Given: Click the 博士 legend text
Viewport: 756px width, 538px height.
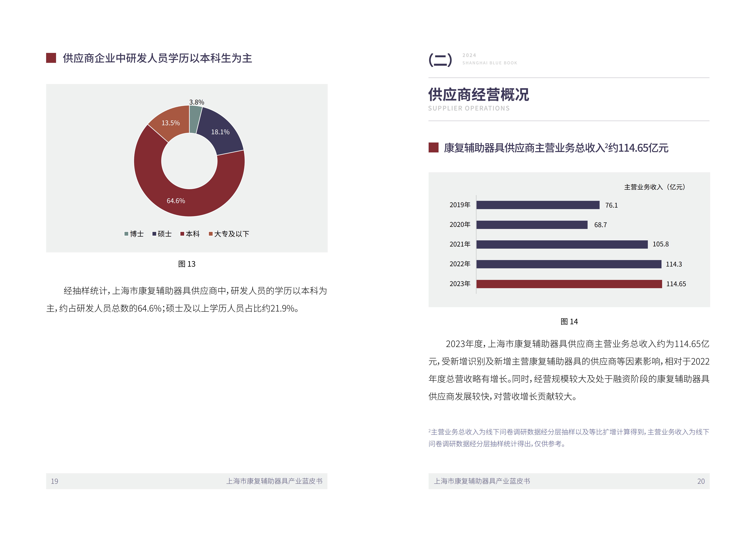Looking at the screenshot, I should [x=137, y=234].
